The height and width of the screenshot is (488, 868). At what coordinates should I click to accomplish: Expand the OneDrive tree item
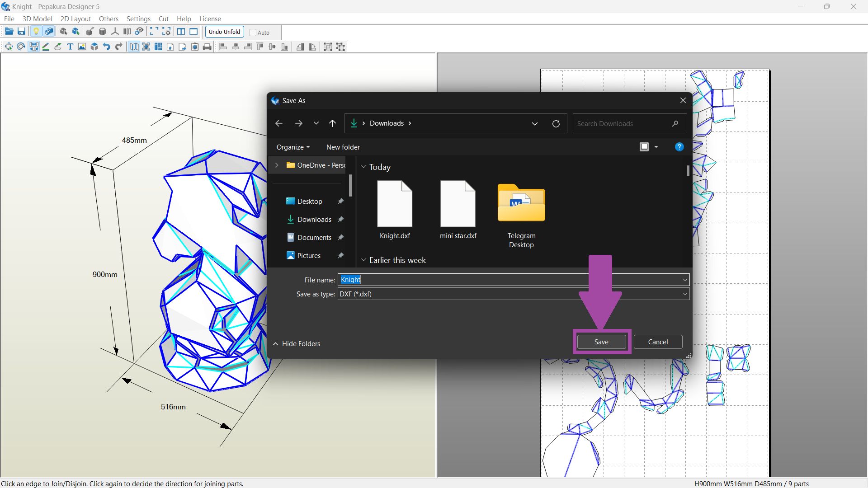277,165
